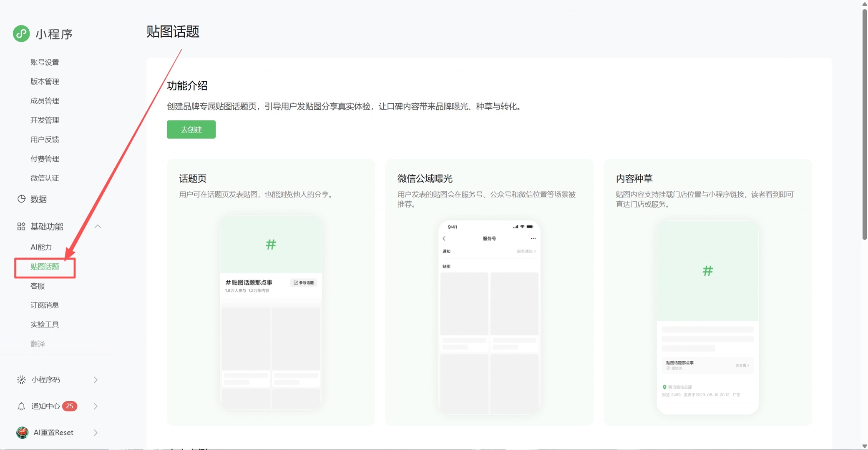
Task: Expand the AI重置Reset account arrow
Action: (x=96, y=432)
